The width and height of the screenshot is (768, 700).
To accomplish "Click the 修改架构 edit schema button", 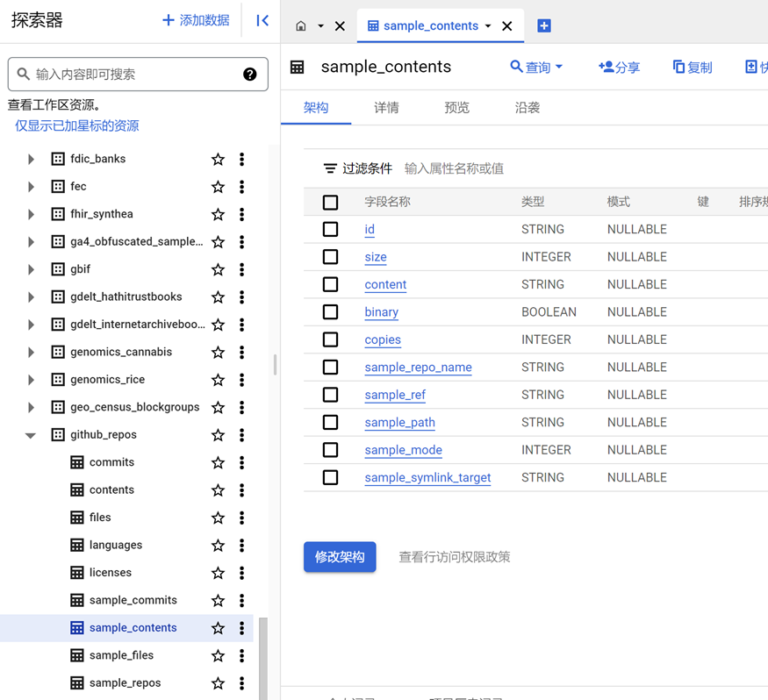I will 340,557.
